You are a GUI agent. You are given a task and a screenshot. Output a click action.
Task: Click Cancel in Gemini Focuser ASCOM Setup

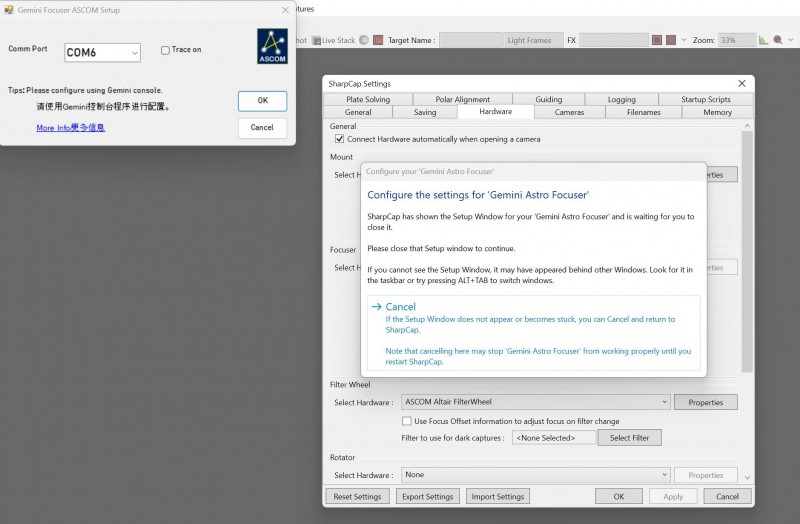(262, 128)
